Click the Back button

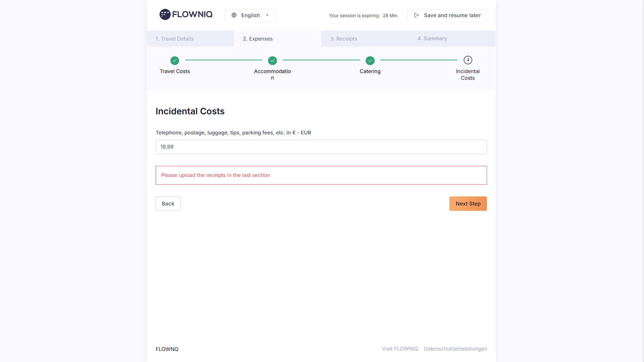pos(168,203)
